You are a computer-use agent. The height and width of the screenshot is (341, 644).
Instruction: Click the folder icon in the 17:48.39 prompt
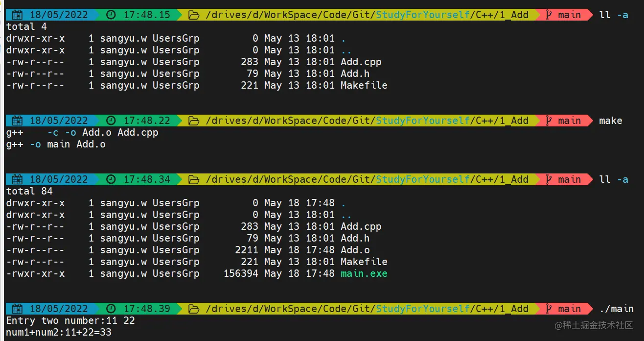194,309
